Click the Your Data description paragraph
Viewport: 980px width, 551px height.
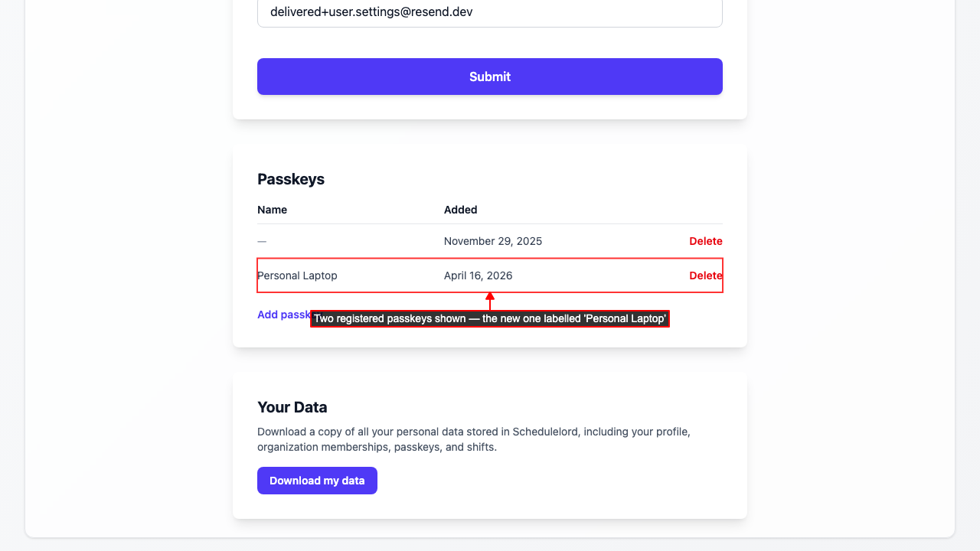pyautogui.click(x=473, y=439)
